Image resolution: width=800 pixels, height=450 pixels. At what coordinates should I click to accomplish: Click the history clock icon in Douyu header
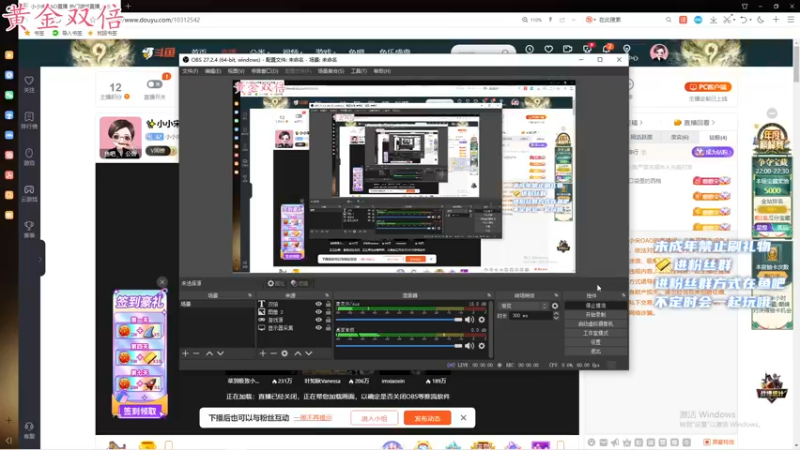pos(530,49)
